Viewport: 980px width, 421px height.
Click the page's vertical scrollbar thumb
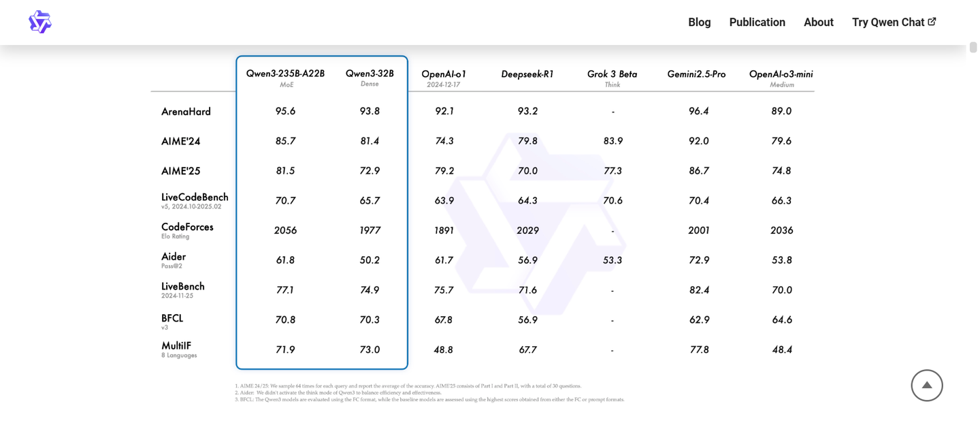973,47
